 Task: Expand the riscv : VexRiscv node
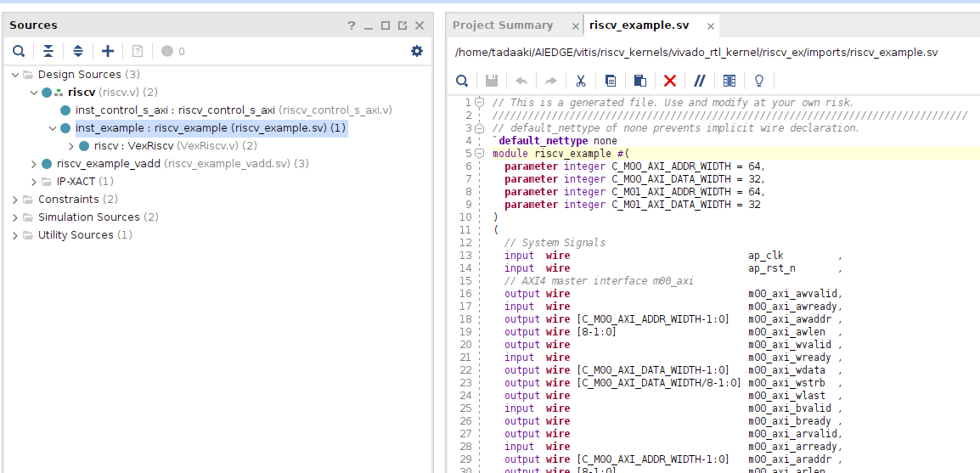pos(71,146)
